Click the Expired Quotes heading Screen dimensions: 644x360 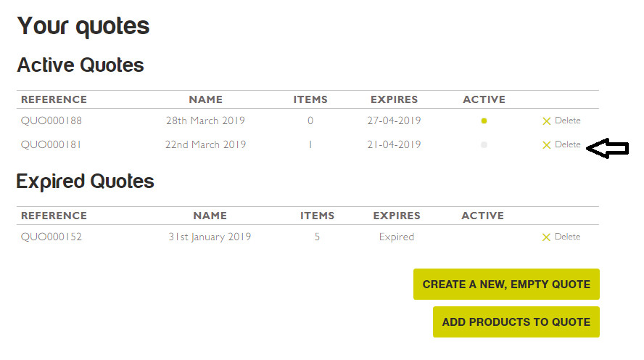(85, 181)
